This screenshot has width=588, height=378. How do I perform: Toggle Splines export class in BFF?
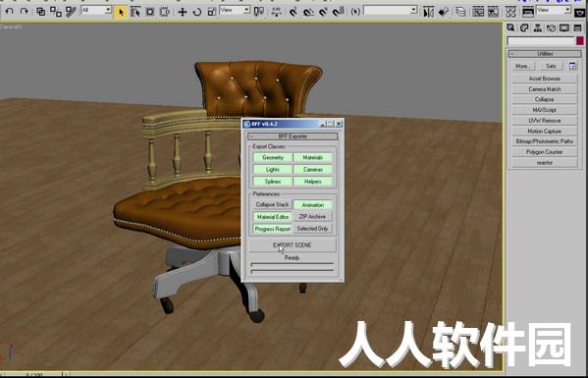(x=273, y=182)
